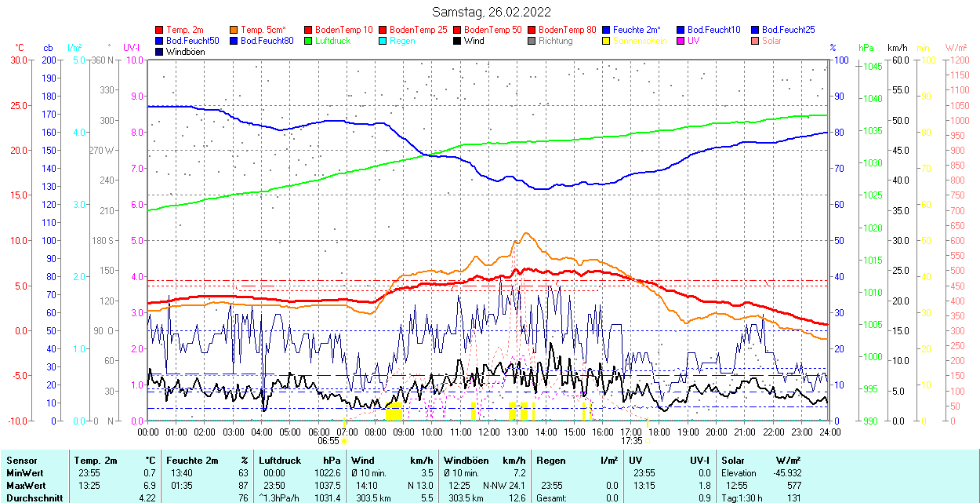
Task: Click the magenta UV legend swatch
Action: [680, 41]
